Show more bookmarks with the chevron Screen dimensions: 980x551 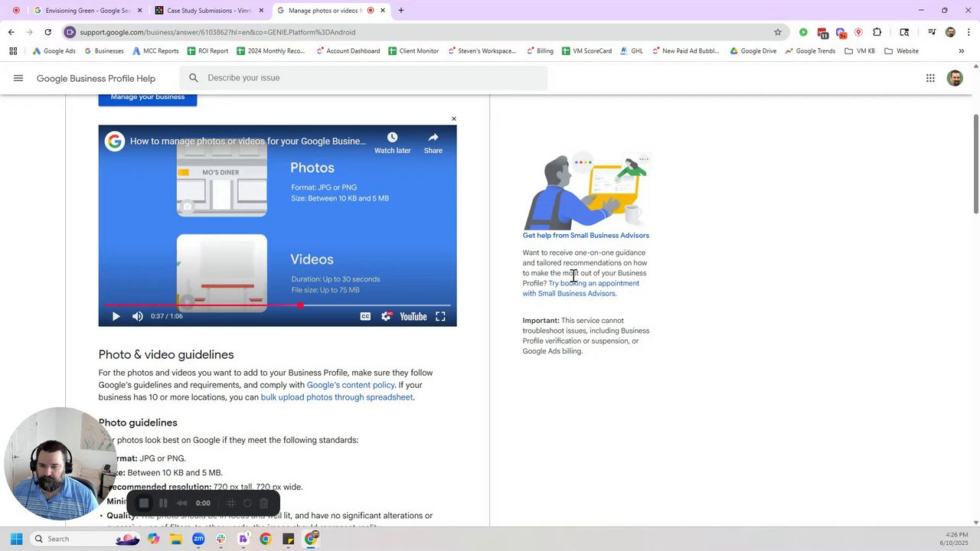tap(962, 51)
